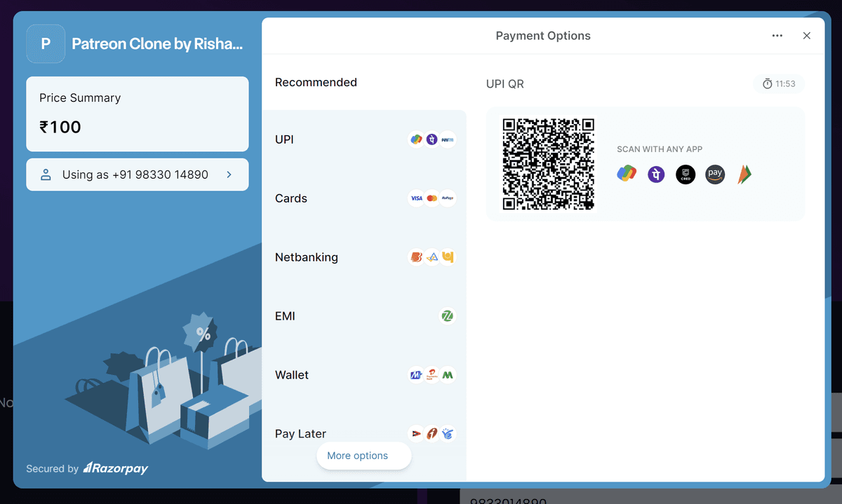Viewport: 842px width, 504px height.
Task: Select the Cards payment option
Action: click(x=364, y=198)
